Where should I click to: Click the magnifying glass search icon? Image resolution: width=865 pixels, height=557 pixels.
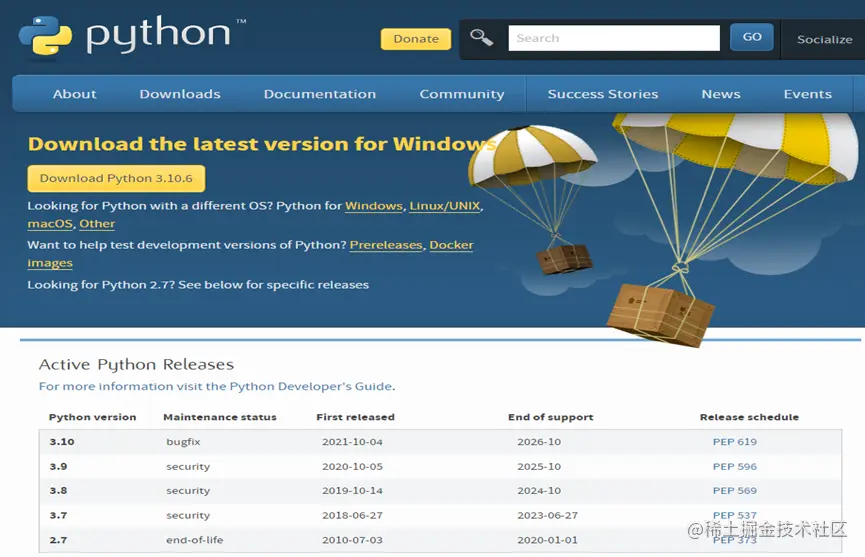pos(482,38)
